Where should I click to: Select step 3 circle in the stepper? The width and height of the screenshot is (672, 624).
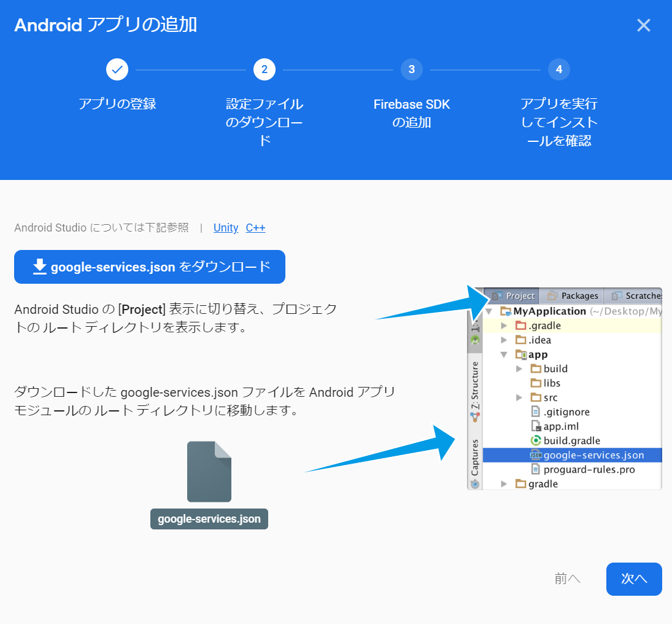click(411, 69)
